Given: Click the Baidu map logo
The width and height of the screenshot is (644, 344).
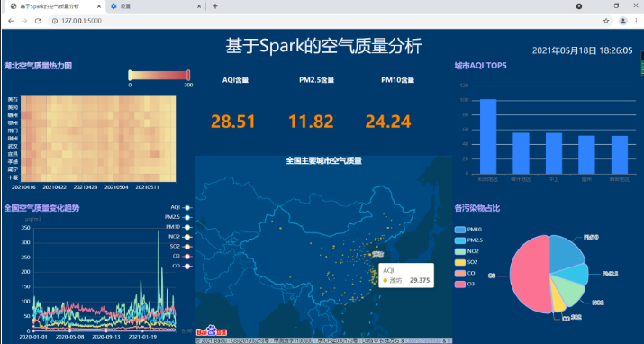Looking at the screenshot, I should pos(212,330).
